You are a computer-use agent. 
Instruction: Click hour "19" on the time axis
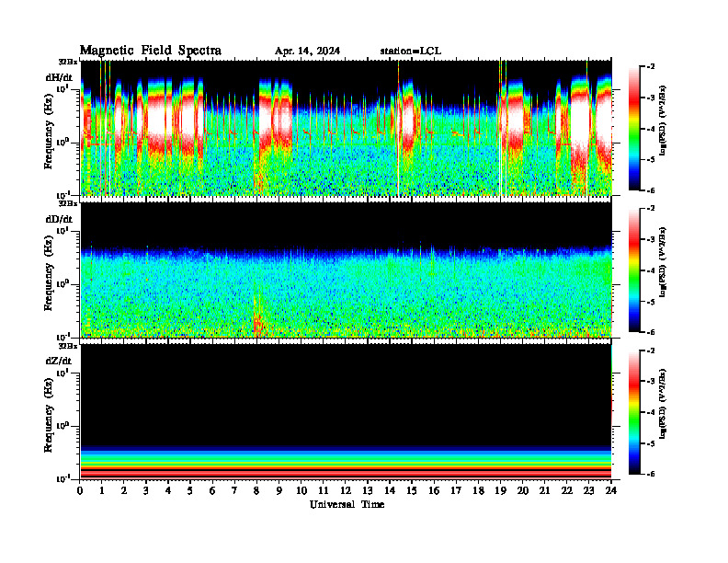point(500,490)
